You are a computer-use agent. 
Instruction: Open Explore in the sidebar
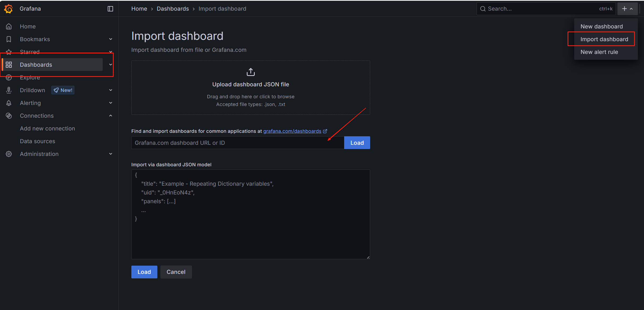click(x=30, y=78)
